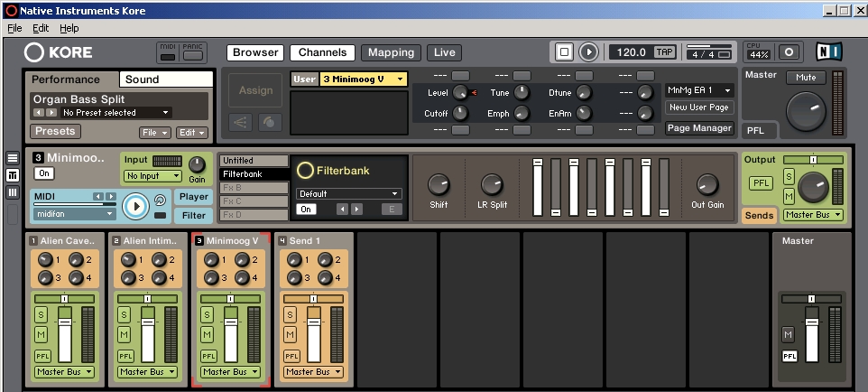Click the first Filterbank band slider
Image resolution: width=868 pixels, height=392 pixels.
pyautogui.click(x=538, y=187)
